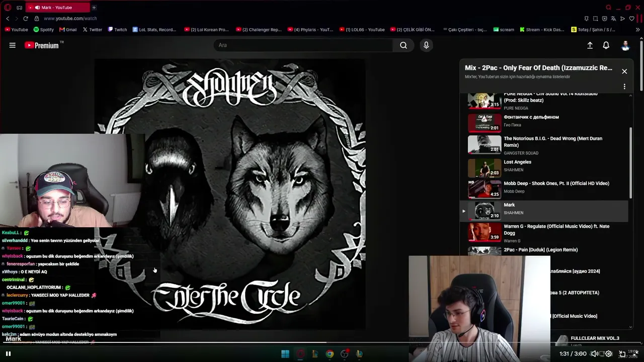Open browser tab search magnifier
This screenshot has height=362, width=644.
tap(608, 8)
